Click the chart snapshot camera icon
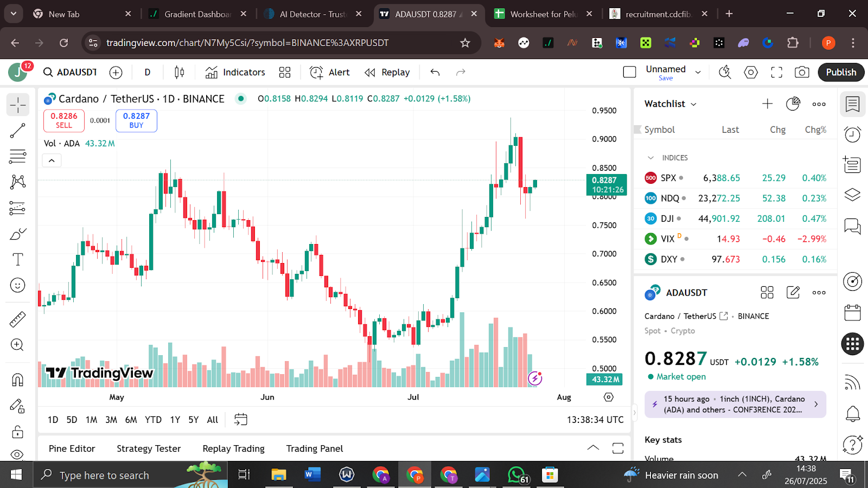868x488 pixels. [802, 72]
